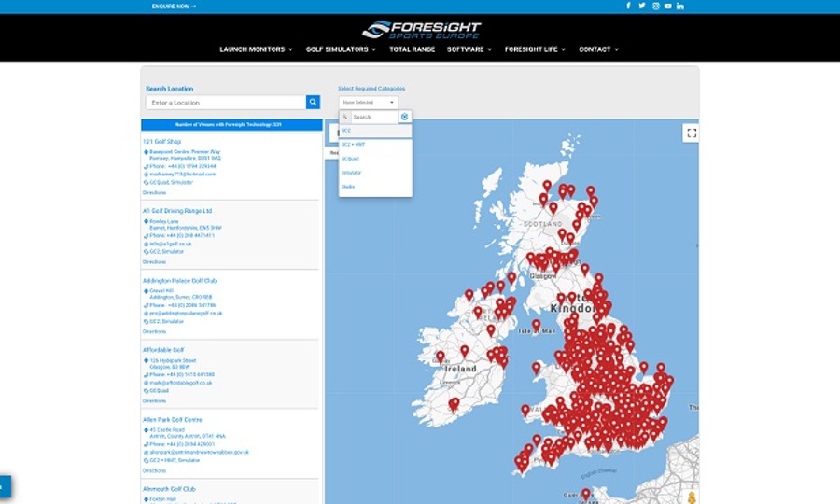
Task: Click the Foresight Sports Europe logo
Action: coord(421,30)
